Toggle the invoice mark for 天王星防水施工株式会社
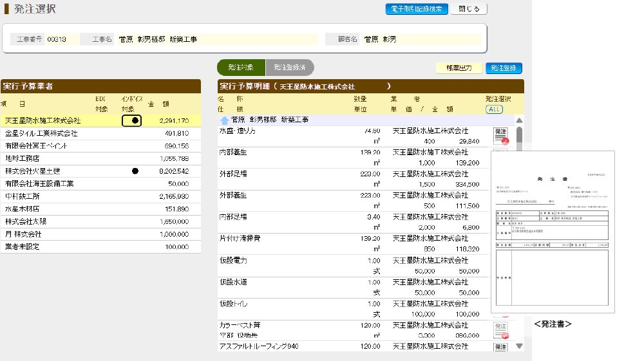Screen dimensions: 644x361 click(132, 120)
